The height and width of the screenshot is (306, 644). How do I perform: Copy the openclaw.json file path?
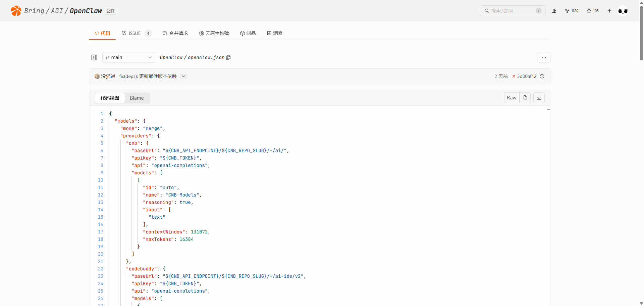click(229, 57)
